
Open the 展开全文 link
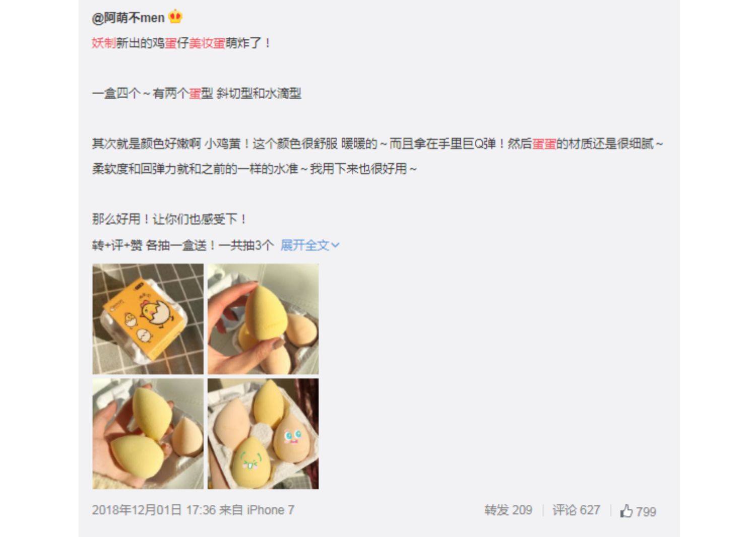click(309, 245)
